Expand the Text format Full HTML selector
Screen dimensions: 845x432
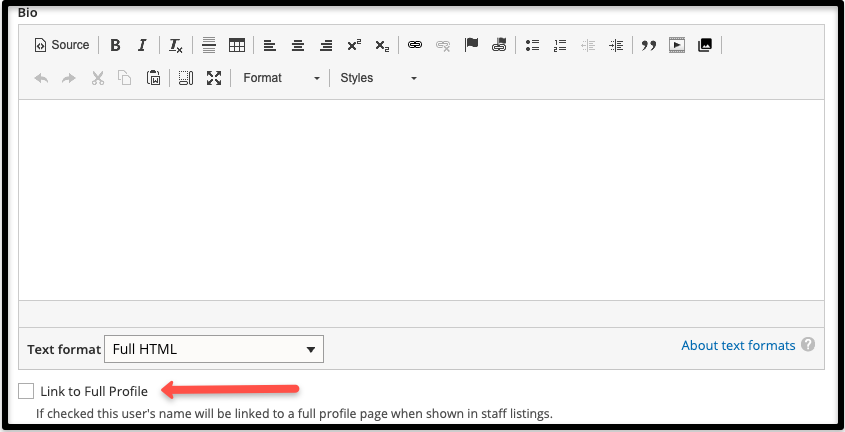pyautogui.click(x=214, y=349)
